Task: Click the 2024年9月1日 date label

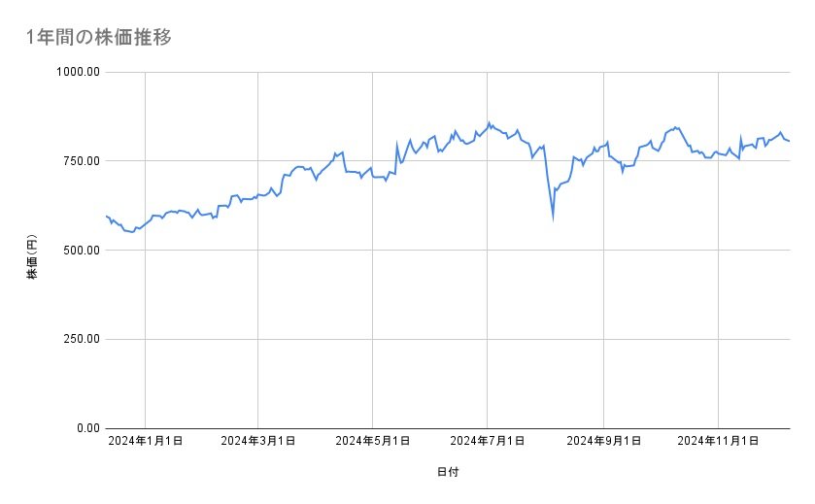Action: [x=604, y=442]
